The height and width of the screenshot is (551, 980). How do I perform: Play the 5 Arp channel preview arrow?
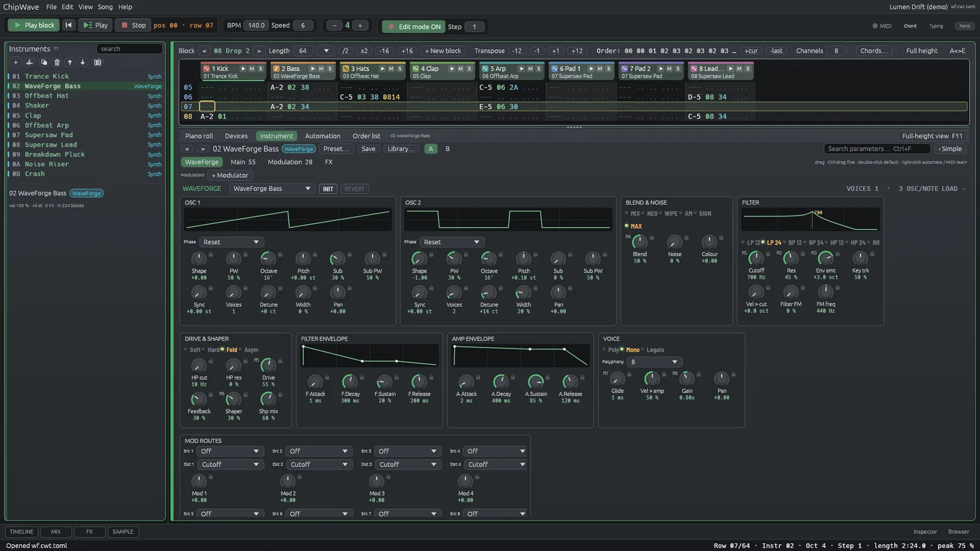(x=522, y=69)
